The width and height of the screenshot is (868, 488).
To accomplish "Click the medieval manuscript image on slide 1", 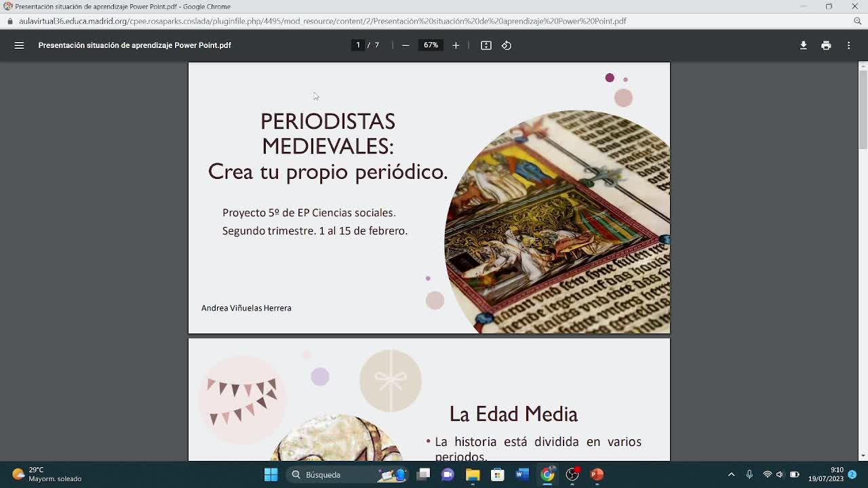I will 557,222.
